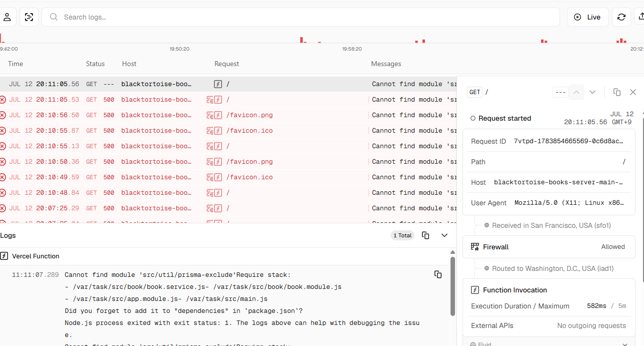Expand the Fluid section chevron
The height and width of the screenshot is (346, 644).
(624, 344)
